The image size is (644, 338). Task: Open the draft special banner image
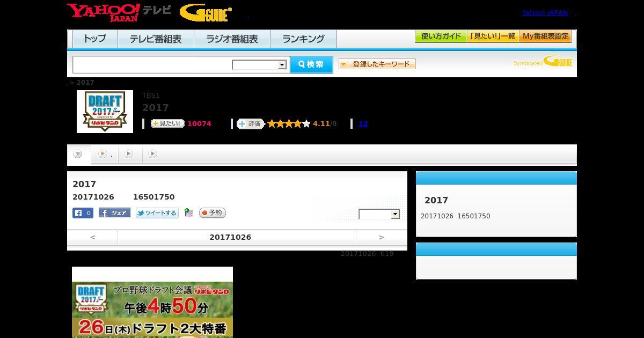point(152,303)
